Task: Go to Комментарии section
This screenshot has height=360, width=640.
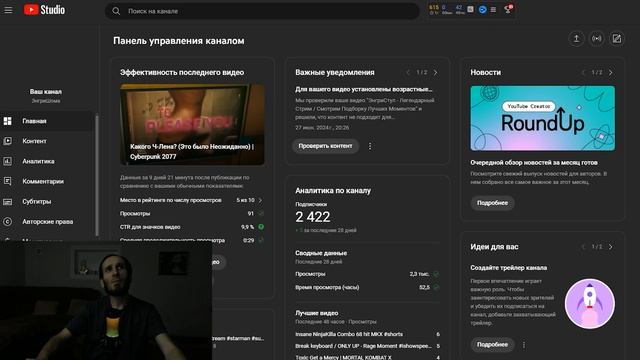Action: [46, 181]
